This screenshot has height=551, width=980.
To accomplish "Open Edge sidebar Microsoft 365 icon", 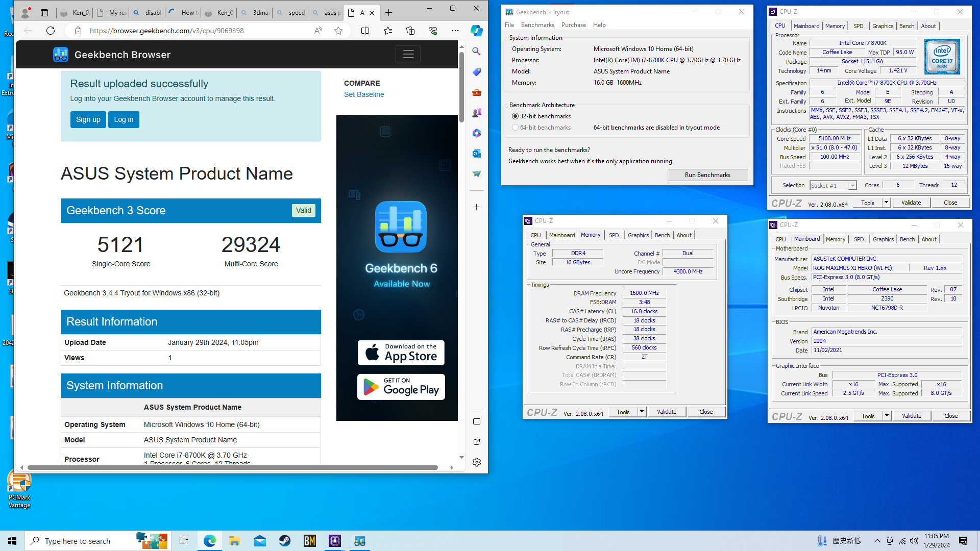I will point(476,133).
